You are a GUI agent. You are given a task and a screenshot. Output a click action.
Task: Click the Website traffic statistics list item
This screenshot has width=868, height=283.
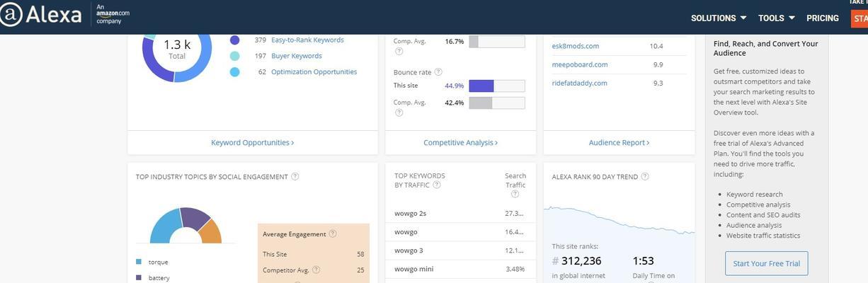(x=763, y=236)
